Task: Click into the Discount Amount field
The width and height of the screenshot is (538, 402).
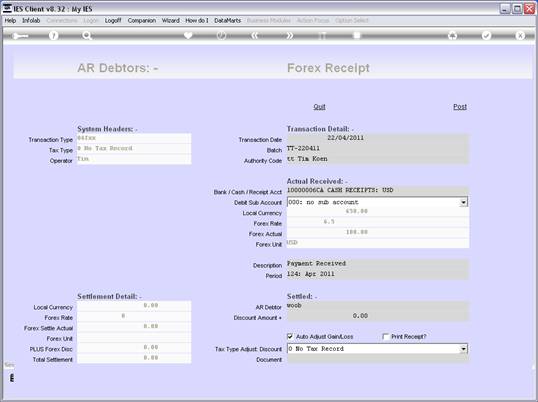Action: [x=378, y=316]
